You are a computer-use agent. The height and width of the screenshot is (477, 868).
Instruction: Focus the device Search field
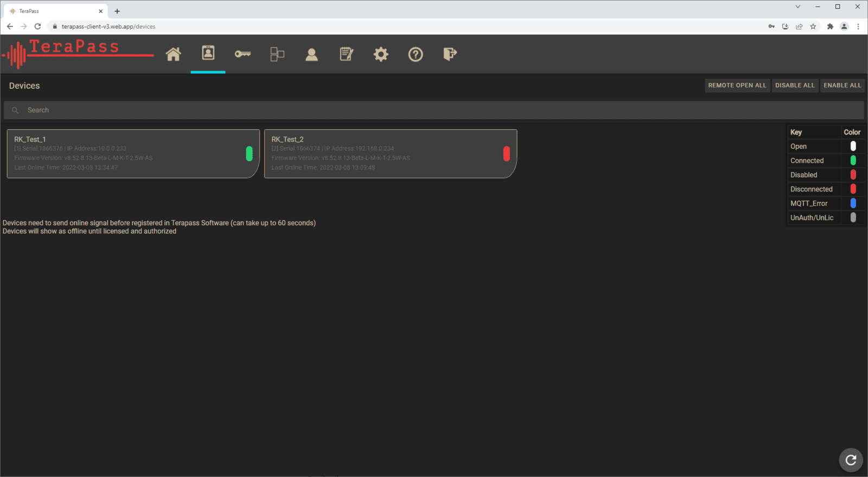(434, 110)
